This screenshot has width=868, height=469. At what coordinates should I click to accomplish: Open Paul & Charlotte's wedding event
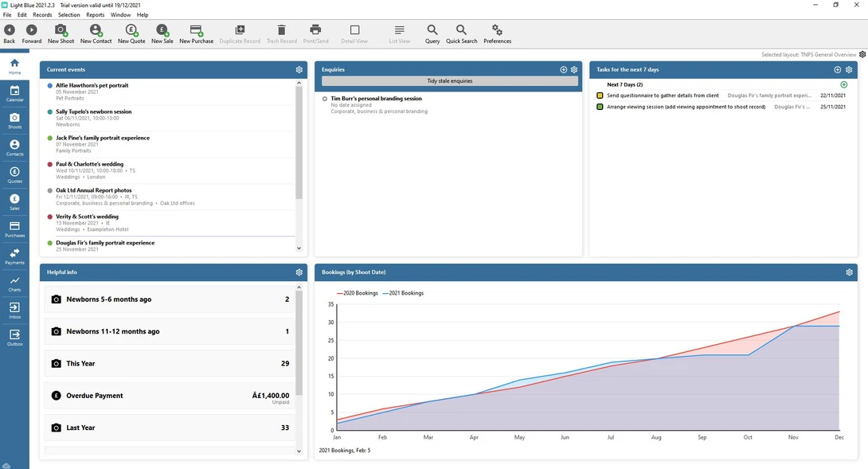[169, 170]
